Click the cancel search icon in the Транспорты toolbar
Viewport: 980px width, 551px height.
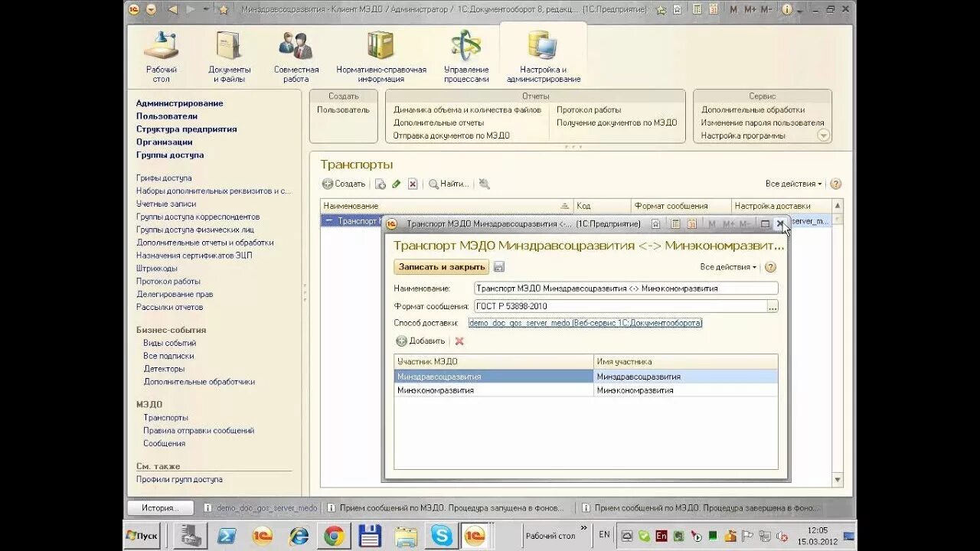[484, 184]
